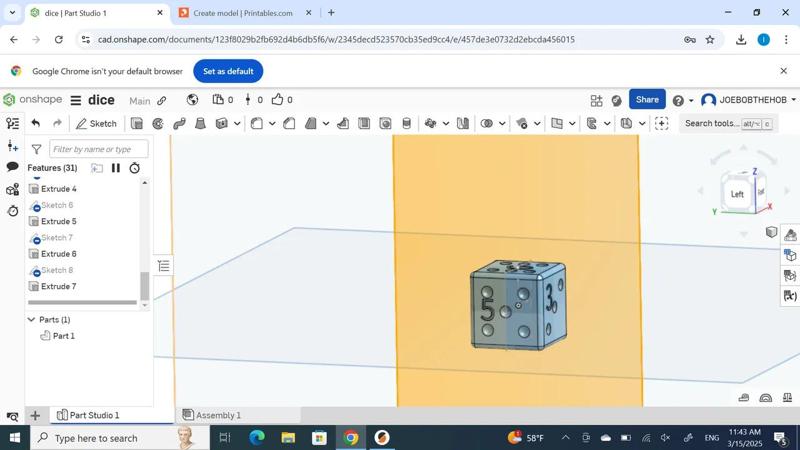Click the plus icon to add a tab
This screenshot has height=450, width=800.
(35, 416)
